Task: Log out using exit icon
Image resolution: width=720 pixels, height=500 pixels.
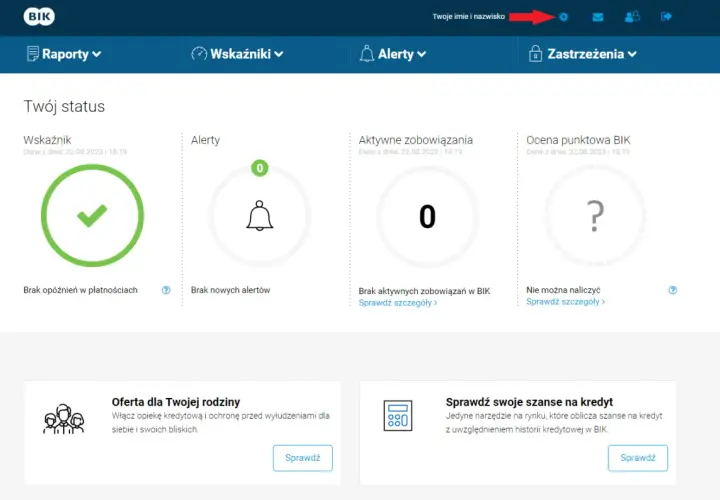Action: coord(666,17)
